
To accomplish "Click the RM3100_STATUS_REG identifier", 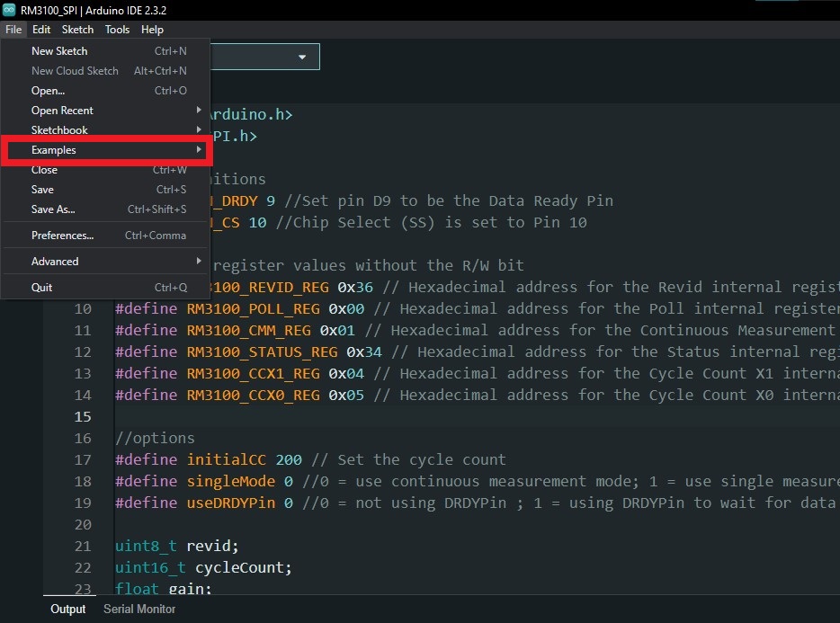I will tap(262, 352).
